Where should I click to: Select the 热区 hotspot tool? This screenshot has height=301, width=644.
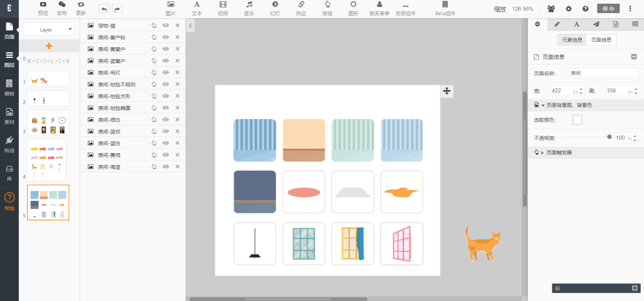pos(301,8)
